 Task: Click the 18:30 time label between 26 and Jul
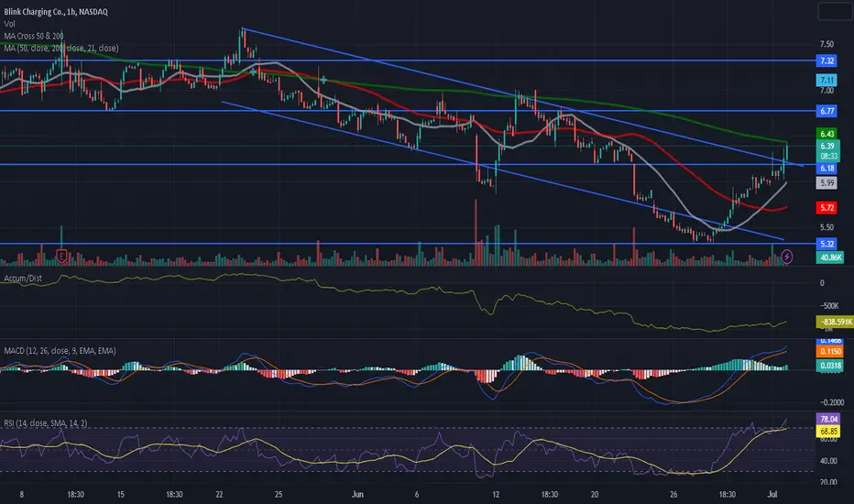tap(728, 495)
